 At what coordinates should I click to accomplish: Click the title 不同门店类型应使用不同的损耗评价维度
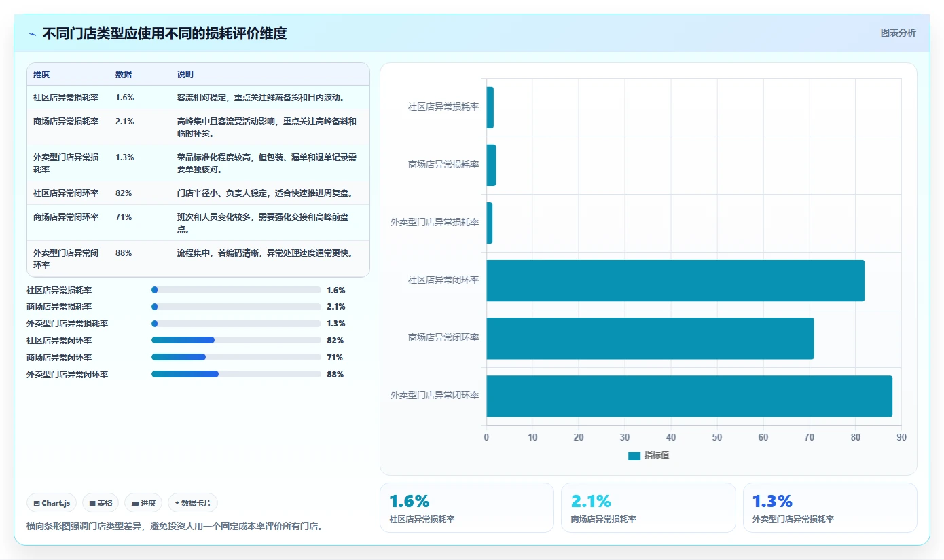(164, 33)
